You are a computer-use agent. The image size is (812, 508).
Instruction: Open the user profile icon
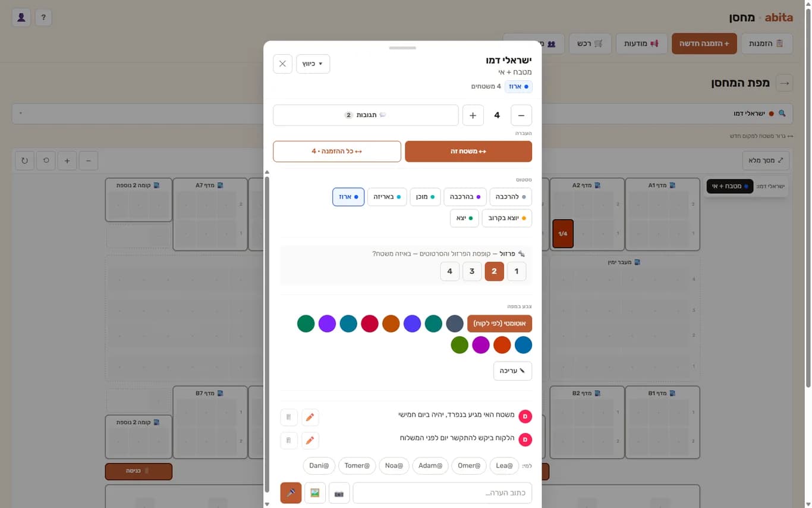pyautogui.click(x=21, y=17)
